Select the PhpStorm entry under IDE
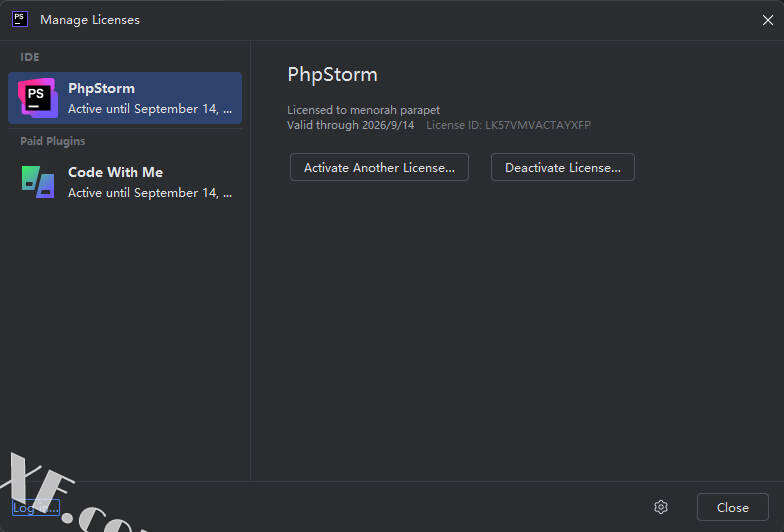 [125, 98]
